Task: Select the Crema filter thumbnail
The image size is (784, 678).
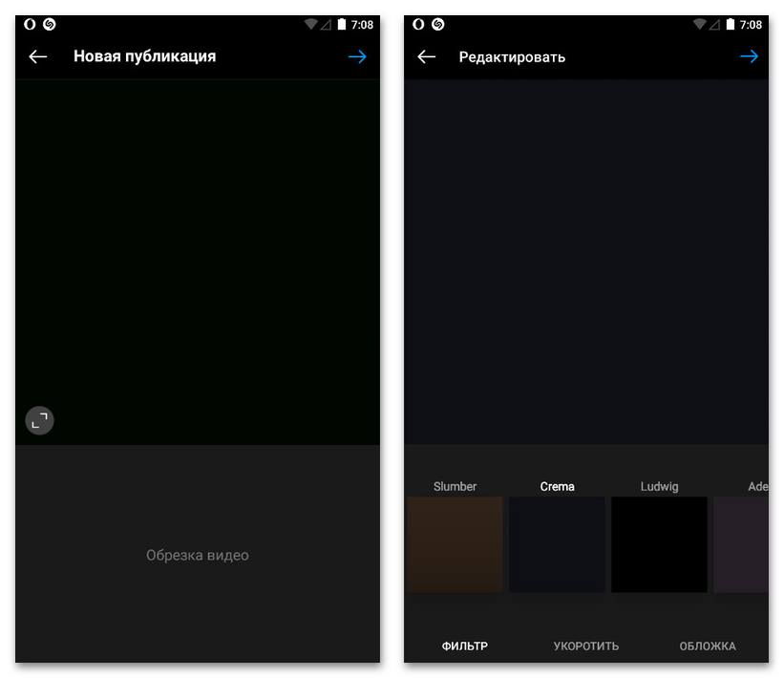Action: tap(557, 544)
